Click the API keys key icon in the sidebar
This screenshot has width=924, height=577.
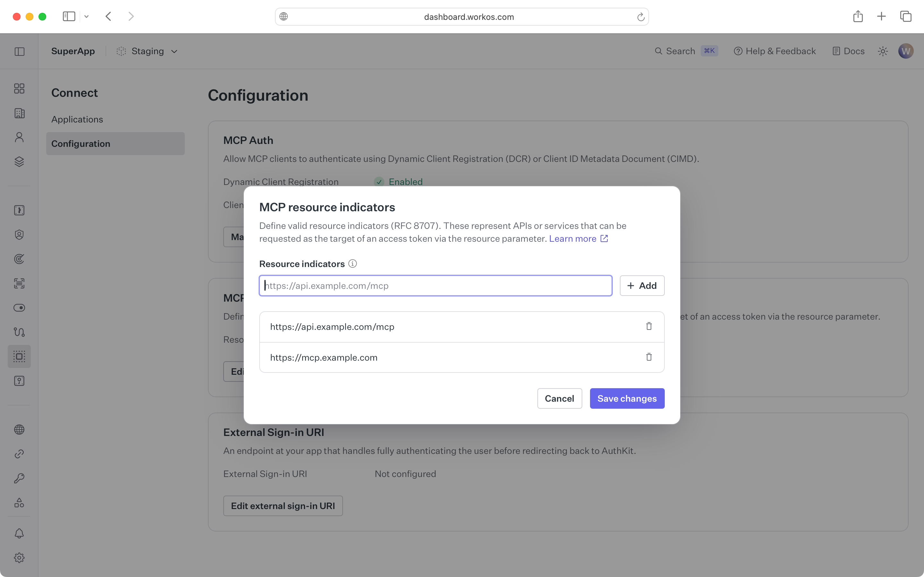(x=19, y=478)
